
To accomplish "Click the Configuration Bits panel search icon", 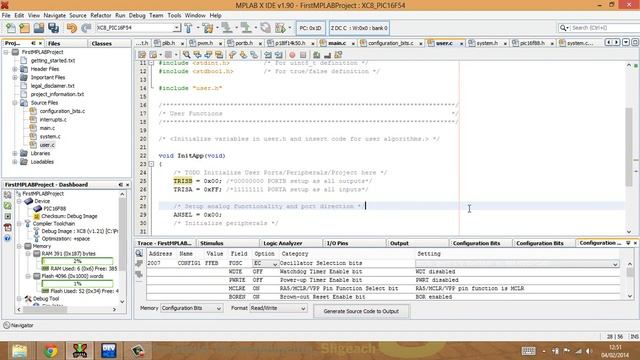I will tap(139, 253).
